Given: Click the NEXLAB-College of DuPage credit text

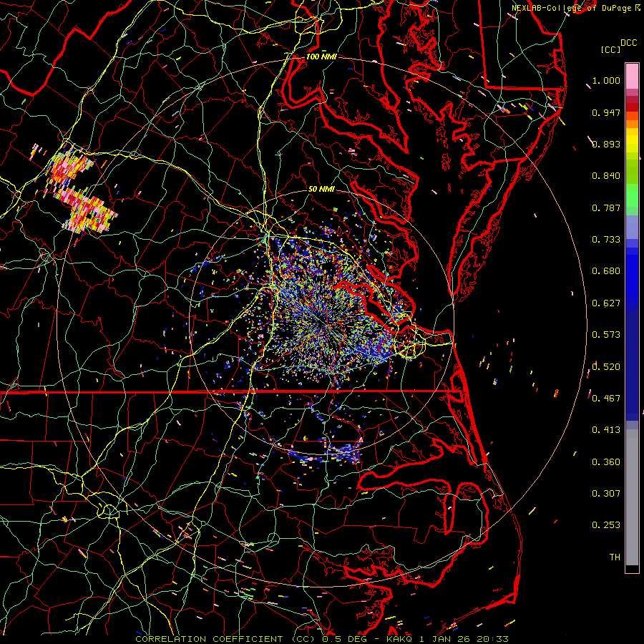Looking at the screenshot, I should [571, 8].
